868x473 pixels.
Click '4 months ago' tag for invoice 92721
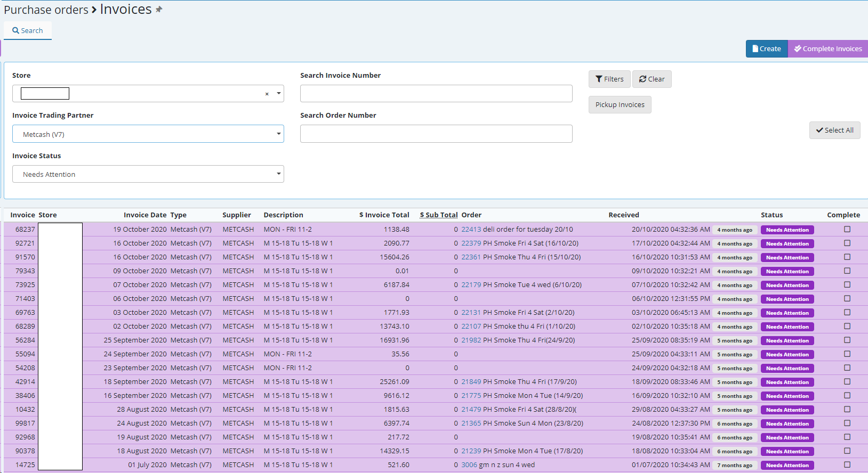click(735, 244)
